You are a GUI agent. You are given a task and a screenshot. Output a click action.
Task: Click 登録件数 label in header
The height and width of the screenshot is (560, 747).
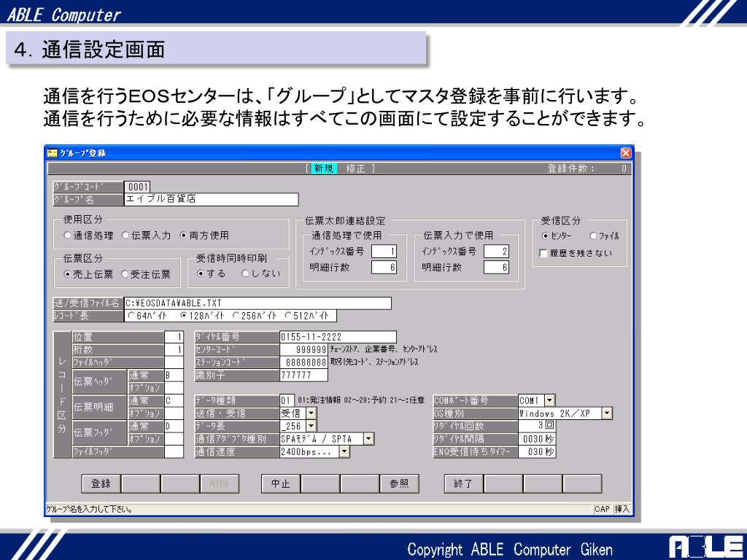[x=570, y=168]
